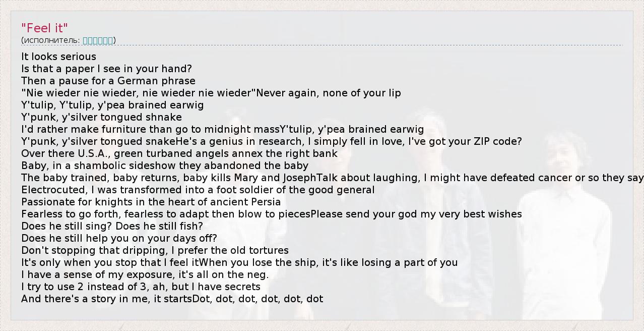The width and height of the screenshot is (644, 331).
Task: Click the line about Mary and Joseph
Action: (332, 178)
